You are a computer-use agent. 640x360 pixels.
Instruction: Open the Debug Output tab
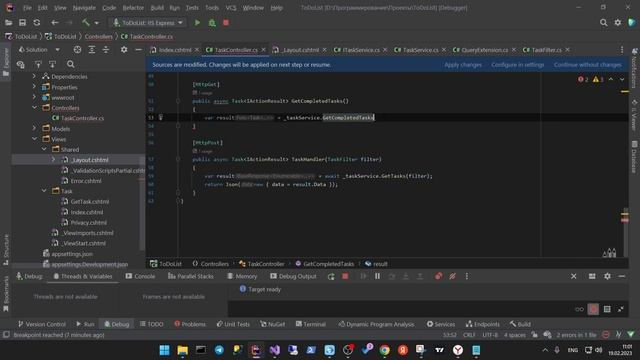[293, 276]
